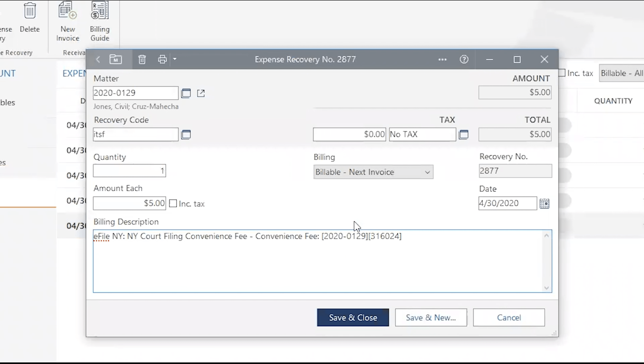The width and height of the screenshot is (644, 364).
Task: Click the Quantity input field
Action: click(129, 171)
